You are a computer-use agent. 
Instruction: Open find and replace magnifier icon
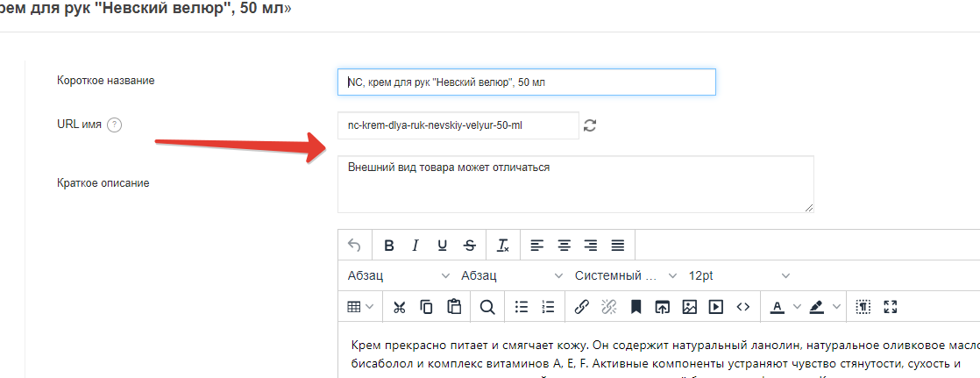(486, 306)
